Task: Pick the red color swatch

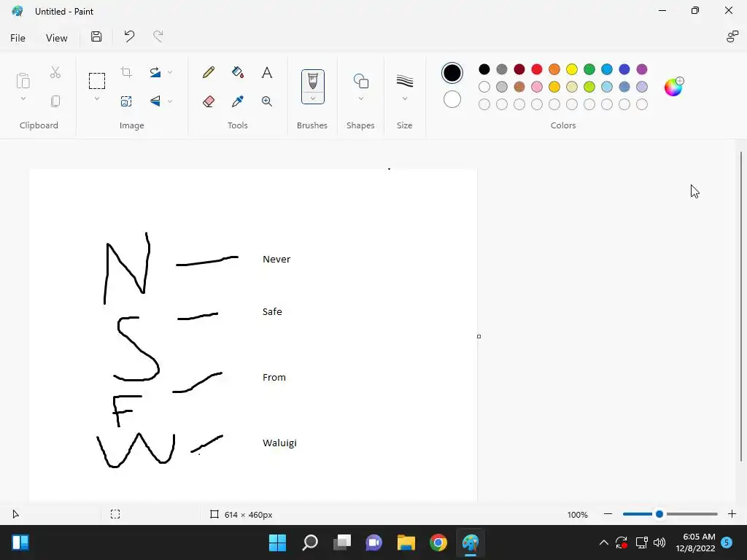Action: (537, 69)
